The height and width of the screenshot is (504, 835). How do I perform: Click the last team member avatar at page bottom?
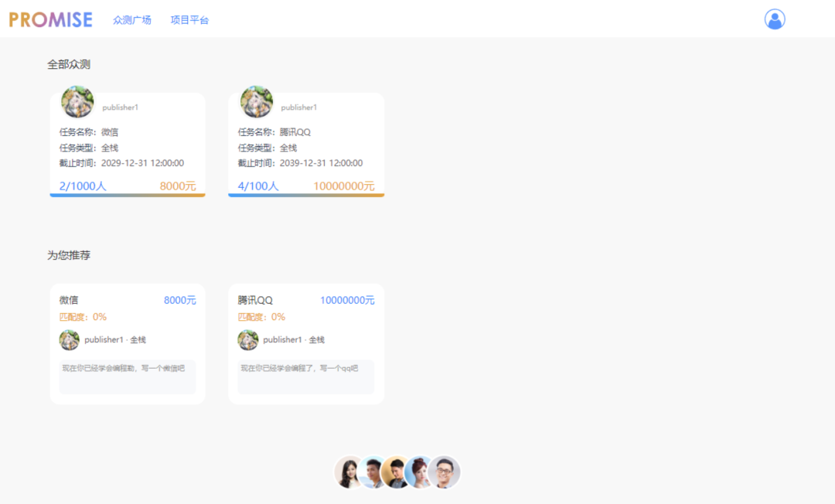pos(446,472)
